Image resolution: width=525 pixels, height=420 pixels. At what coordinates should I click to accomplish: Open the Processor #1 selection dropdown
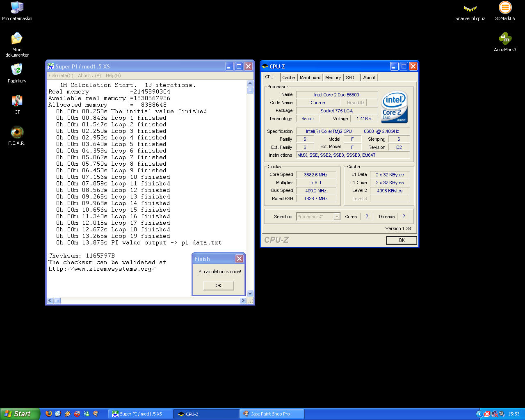click(318, 217)
